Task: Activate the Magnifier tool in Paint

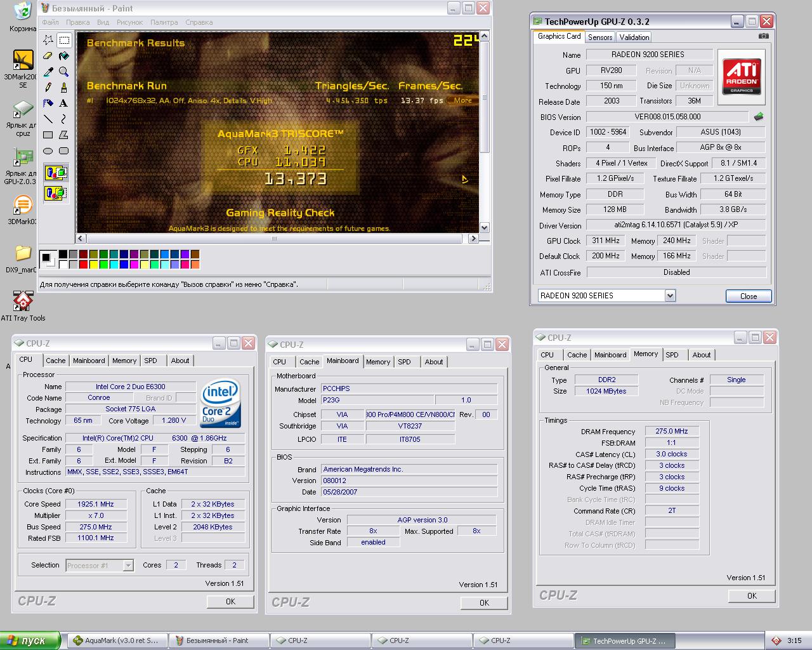Action: coord(64,72)
